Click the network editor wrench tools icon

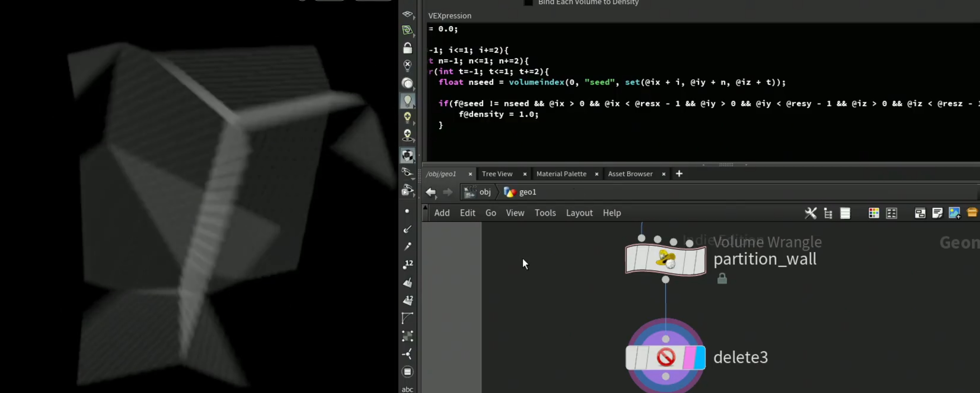(810, 213)
